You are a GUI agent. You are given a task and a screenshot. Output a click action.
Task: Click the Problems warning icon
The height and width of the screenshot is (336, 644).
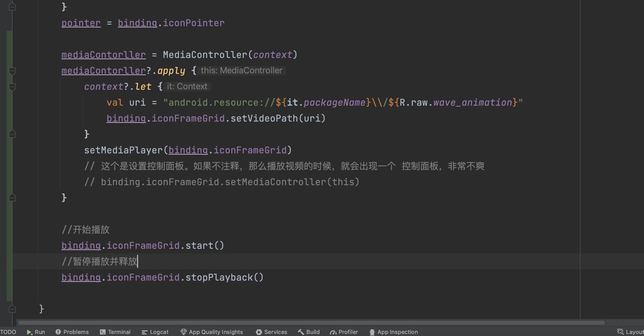pos(58,332)
